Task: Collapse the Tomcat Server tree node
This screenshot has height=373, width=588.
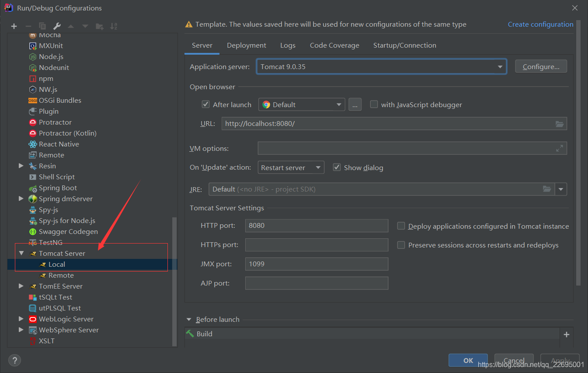Action: (x=21, y=253)
